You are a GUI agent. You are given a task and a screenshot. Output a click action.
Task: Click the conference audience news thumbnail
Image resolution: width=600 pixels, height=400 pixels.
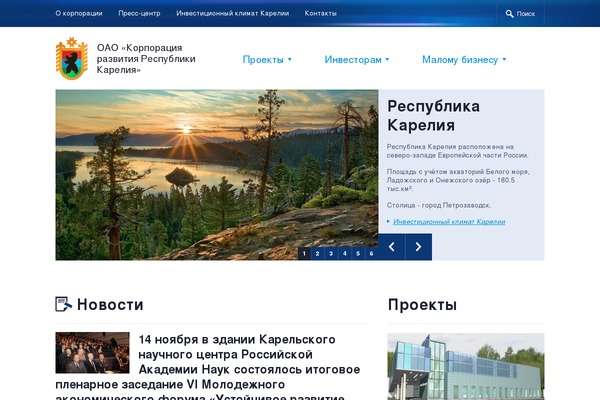click(92, 353)
